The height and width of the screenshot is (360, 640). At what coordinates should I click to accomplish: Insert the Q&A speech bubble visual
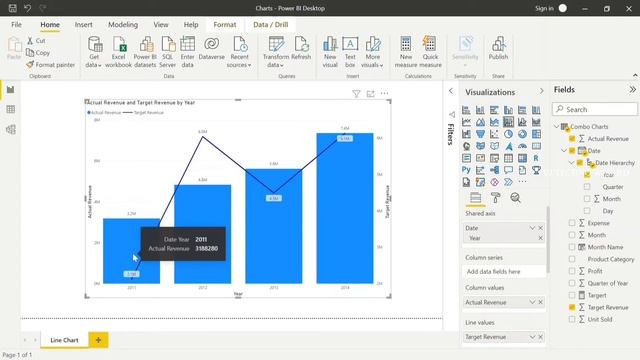[508, 170]
